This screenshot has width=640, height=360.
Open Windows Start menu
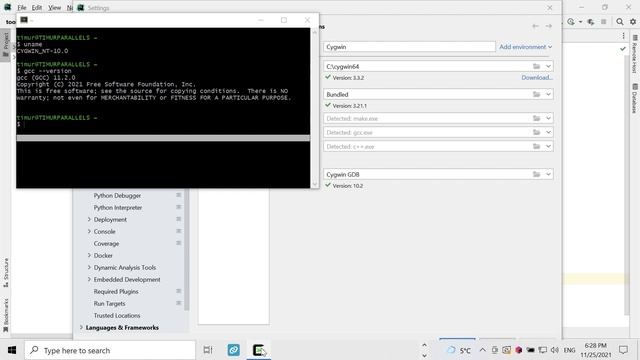pos(12,350)
